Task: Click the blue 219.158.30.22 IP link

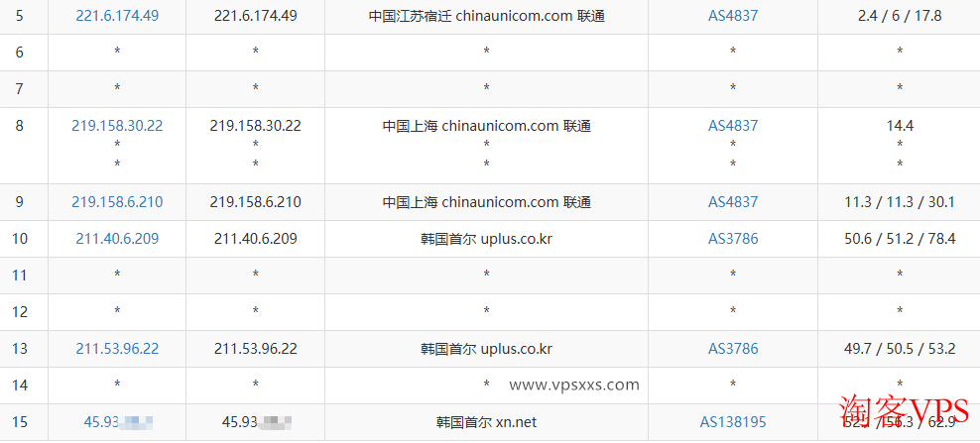Action: coord(117,126)
